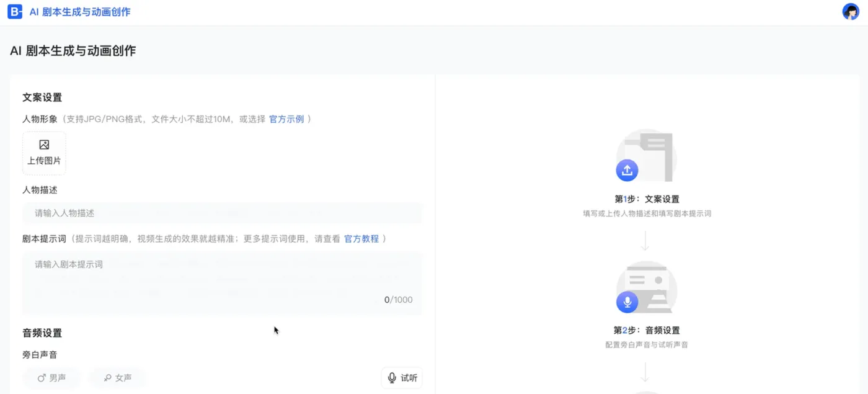Click the upload image picture icon

point(44,145)
